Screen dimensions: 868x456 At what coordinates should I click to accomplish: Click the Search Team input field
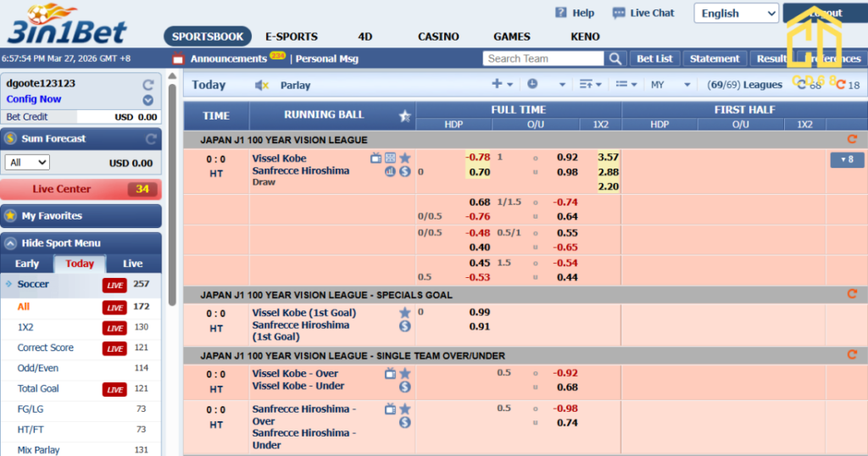[543, 58]
